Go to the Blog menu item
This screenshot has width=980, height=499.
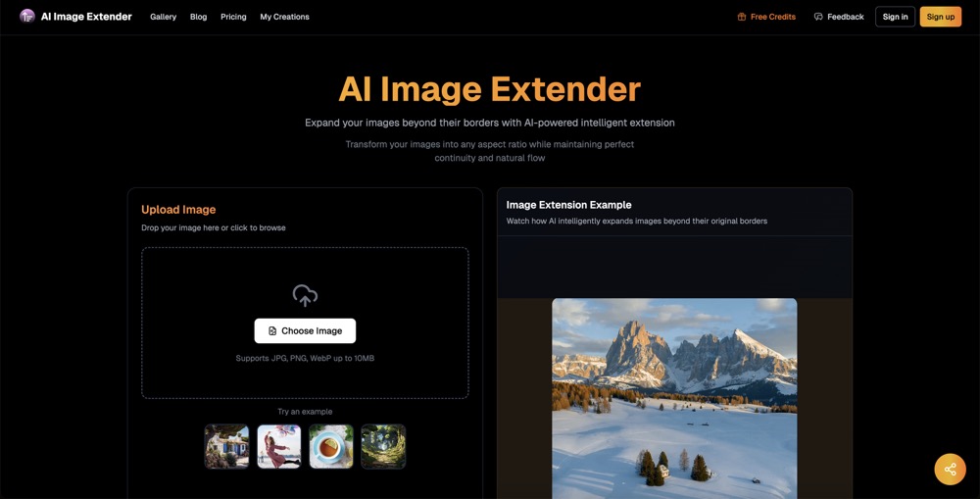[x=198, y=17]
